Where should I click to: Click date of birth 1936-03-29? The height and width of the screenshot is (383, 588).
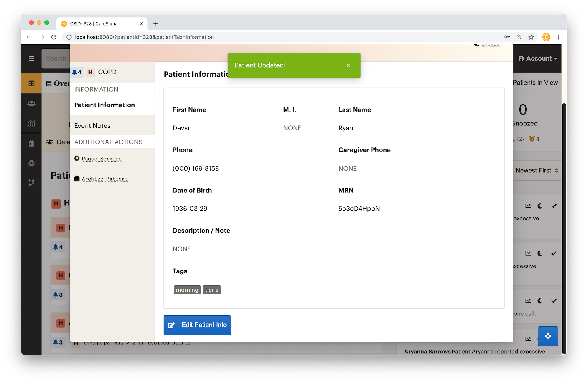tap(190, 209)
